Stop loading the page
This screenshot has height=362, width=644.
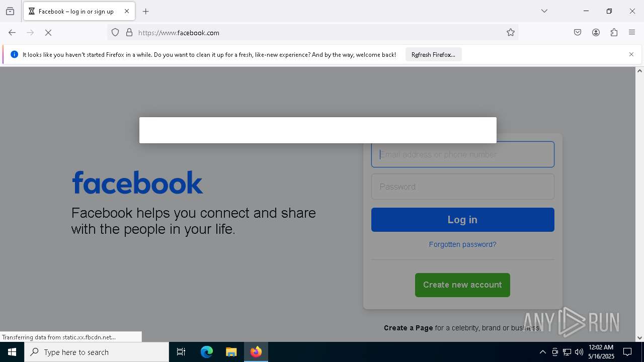click(48, 33)
